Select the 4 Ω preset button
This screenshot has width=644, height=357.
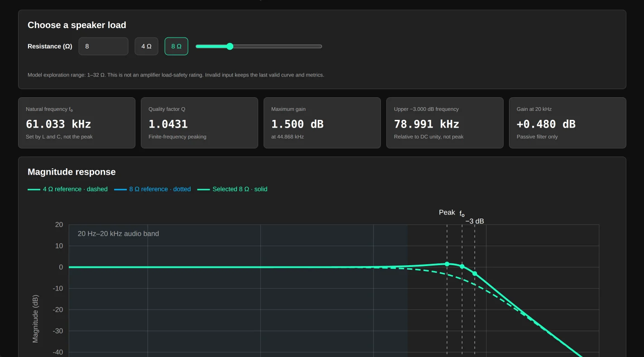click(x=146, y=46)
